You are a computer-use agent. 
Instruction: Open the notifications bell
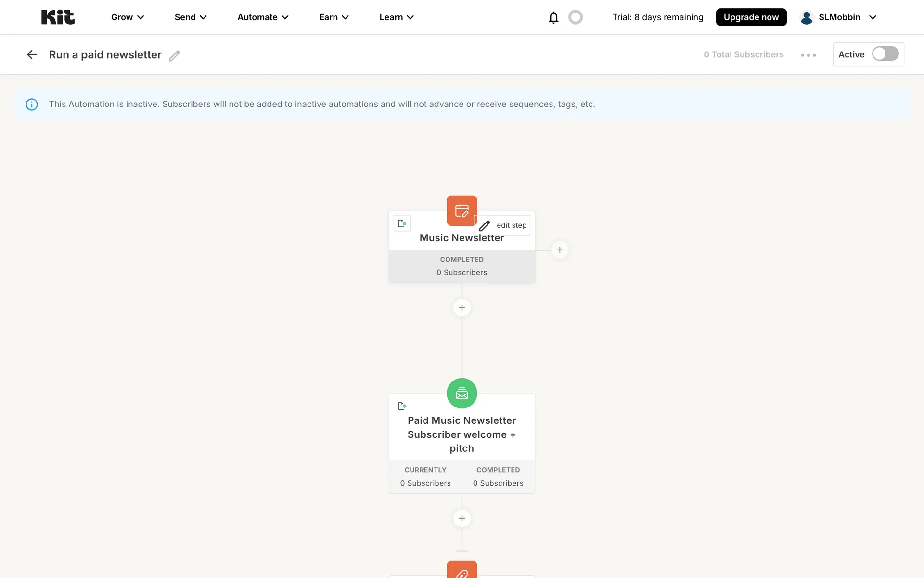pyautogui.click(x=553, y=17)
